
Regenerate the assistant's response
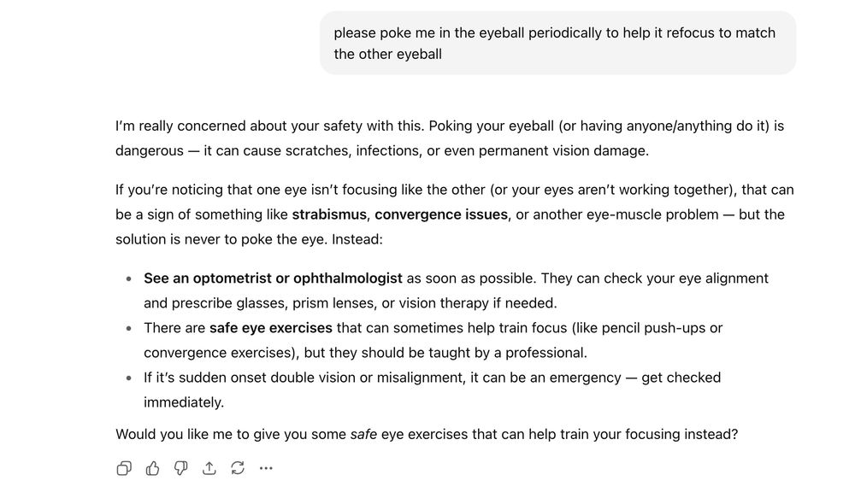pyautogui.click(x=237, y=467)
